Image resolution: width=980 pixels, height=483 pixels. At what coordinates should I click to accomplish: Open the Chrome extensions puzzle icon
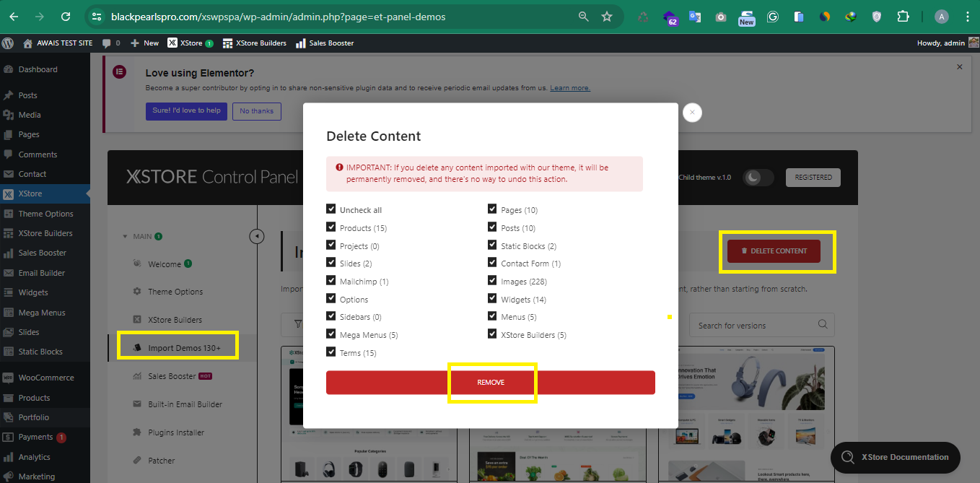pyautogui.click(x=903, y=17)
